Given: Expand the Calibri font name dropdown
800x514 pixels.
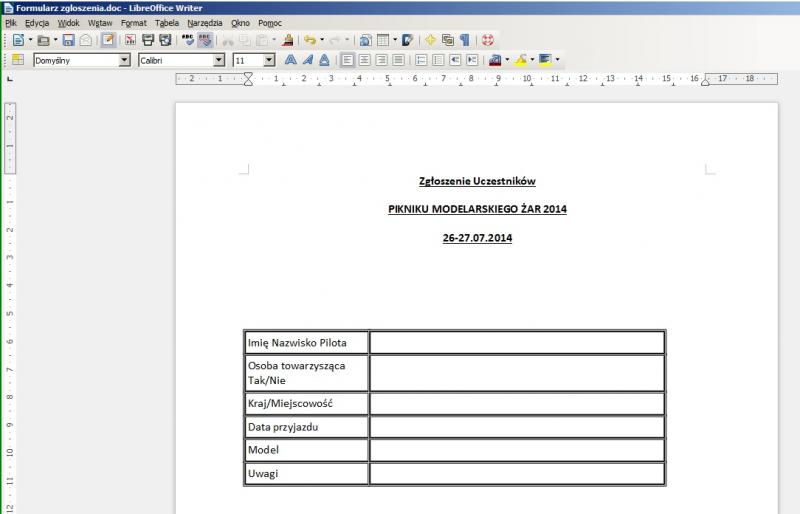Looking at the screenshot, I should click(x=219, y=60).
